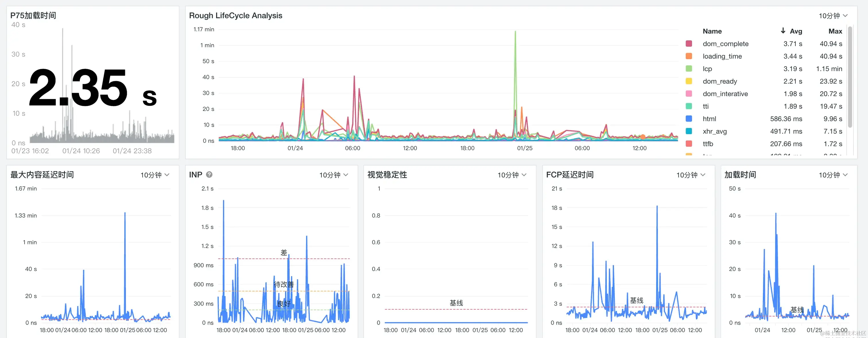
Task: Click the dom_ready yellow legend icon
Action: 689,81
